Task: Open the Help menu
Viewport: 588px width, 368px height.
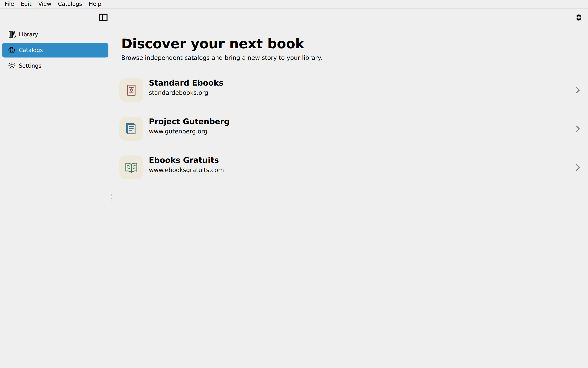Action: [x=95, y=4]
